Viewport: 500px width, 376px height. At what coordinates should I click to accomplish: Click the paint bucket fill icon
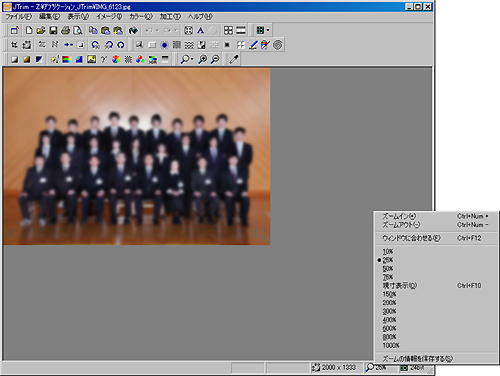tap(133, 30)
